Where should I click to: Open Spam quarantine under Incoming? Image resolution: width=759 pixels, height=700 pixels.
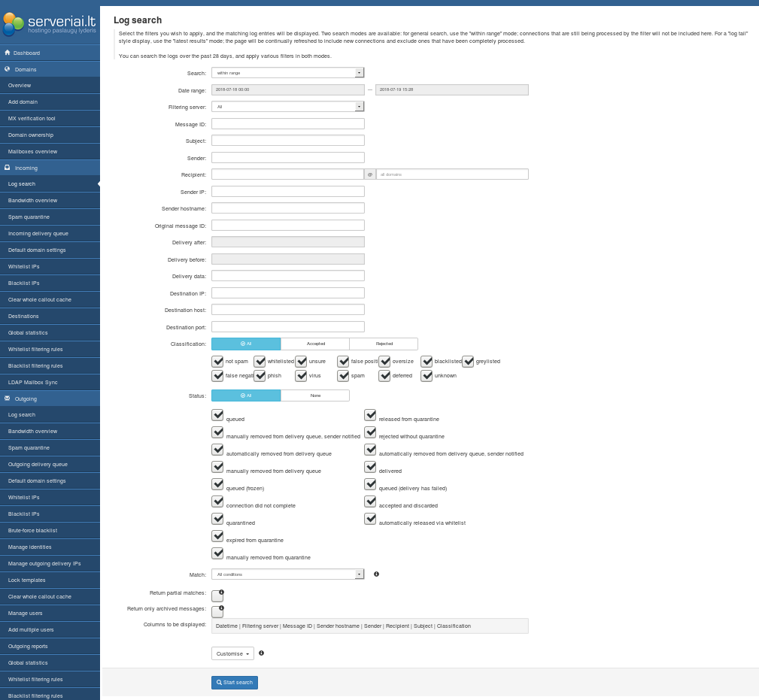[29, 217]
